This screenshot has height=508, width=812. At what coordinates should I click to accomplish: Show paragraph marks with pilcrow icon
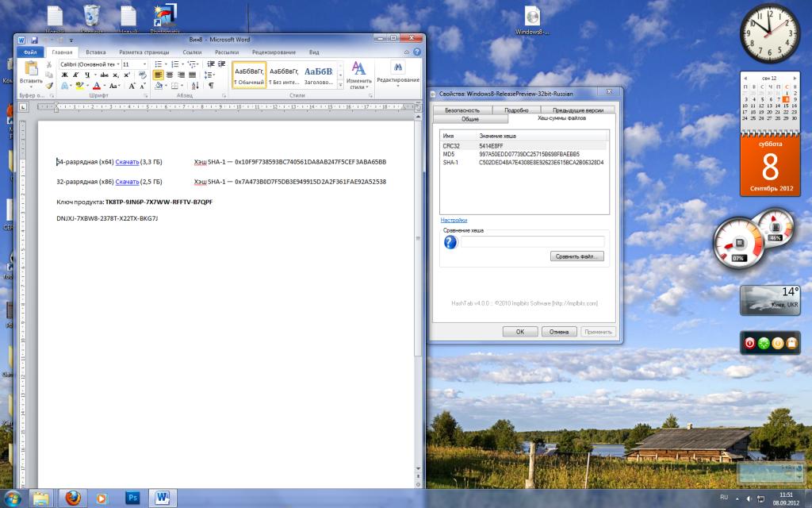(x=211, y=85)
